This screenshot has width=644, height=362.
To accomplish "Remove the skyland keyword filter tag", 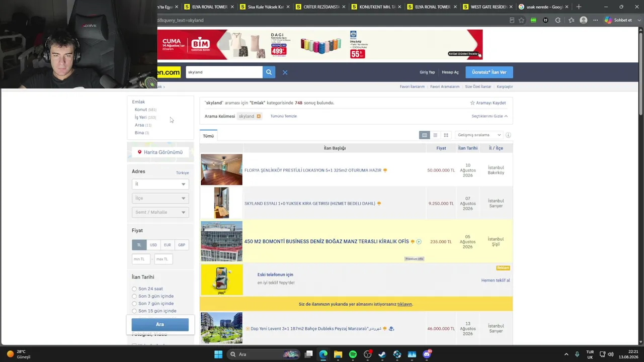I will pos(259,116).
